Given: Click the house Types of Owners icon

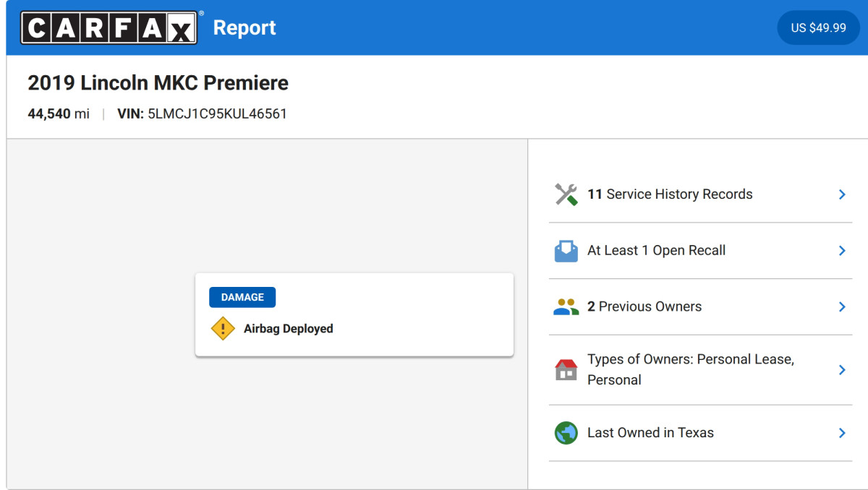Looking at the screenshot, I should click(x=566, y=370).
